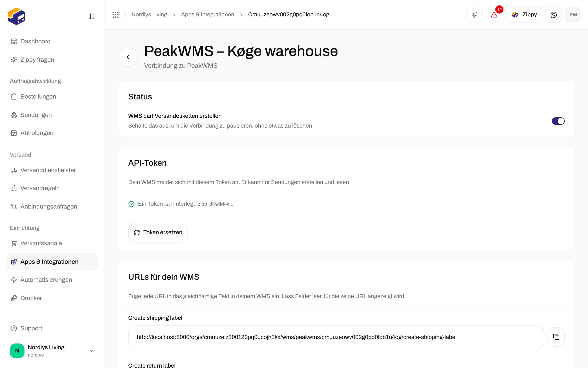This screenshot has height=368, width=588.
Task: Open Dashboard in the sidebar
Action: 52,41
